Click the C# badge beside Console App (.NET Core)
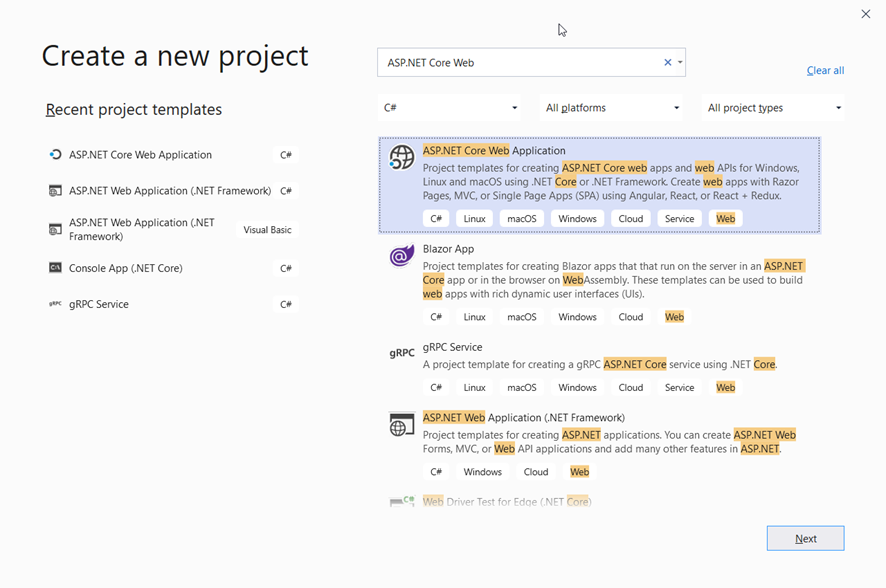The image size is (886, 588). [286, 268]
